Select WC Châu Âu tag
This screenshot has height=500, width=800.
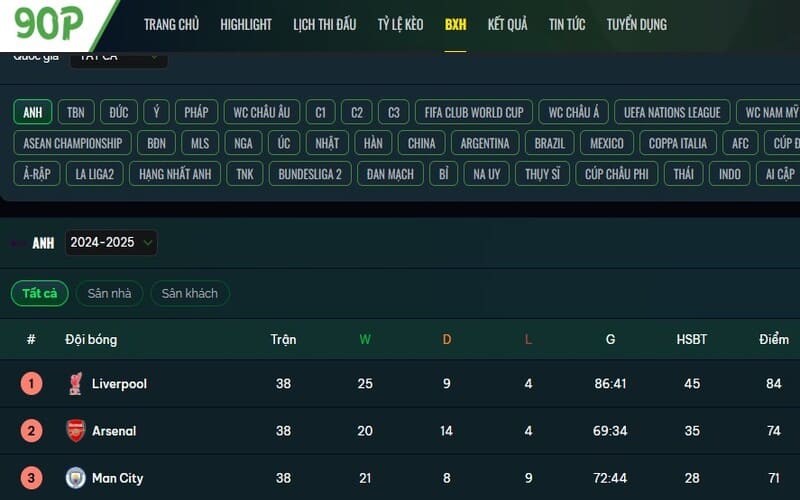click(x=262, y=112)
